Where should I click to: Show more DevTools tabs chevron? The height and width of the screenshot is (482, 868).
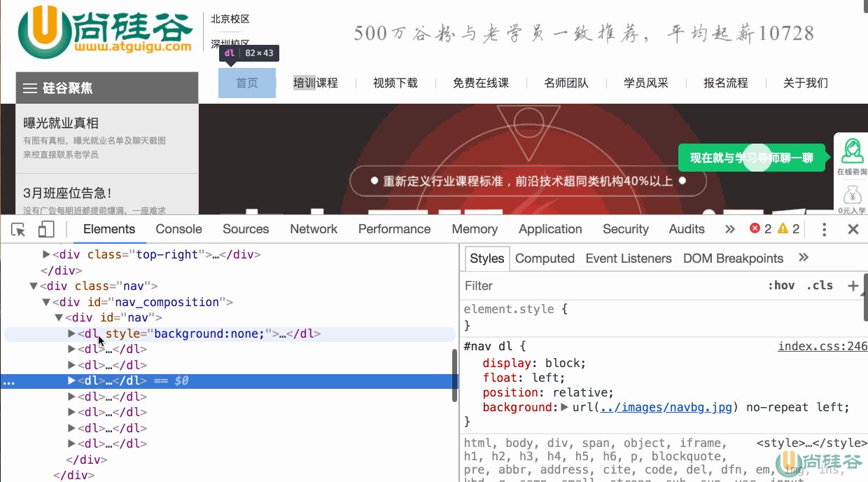[x=730, y=229]
